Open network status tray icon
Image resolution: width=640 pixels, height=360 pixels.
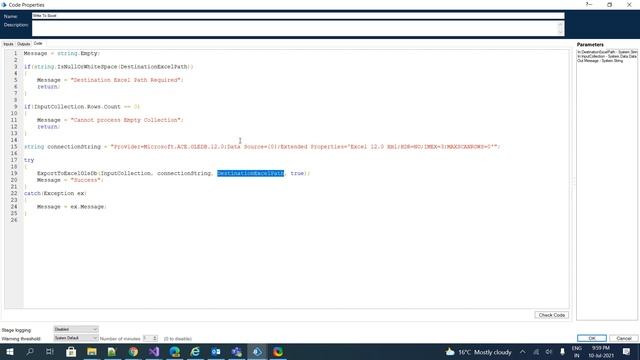(x=536, y=352)
